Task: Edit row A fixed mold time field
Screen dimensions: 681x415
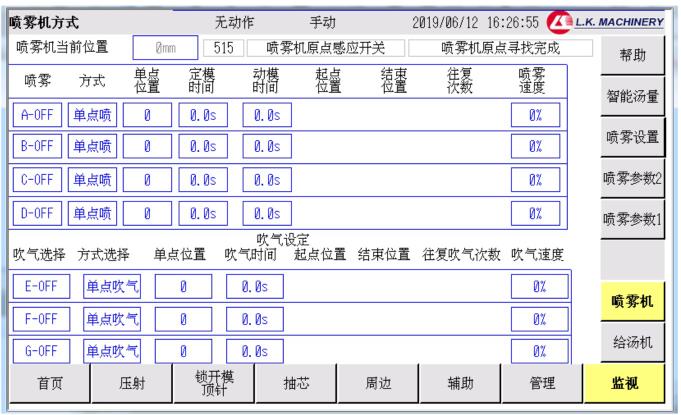Action: tap(203, 115)
